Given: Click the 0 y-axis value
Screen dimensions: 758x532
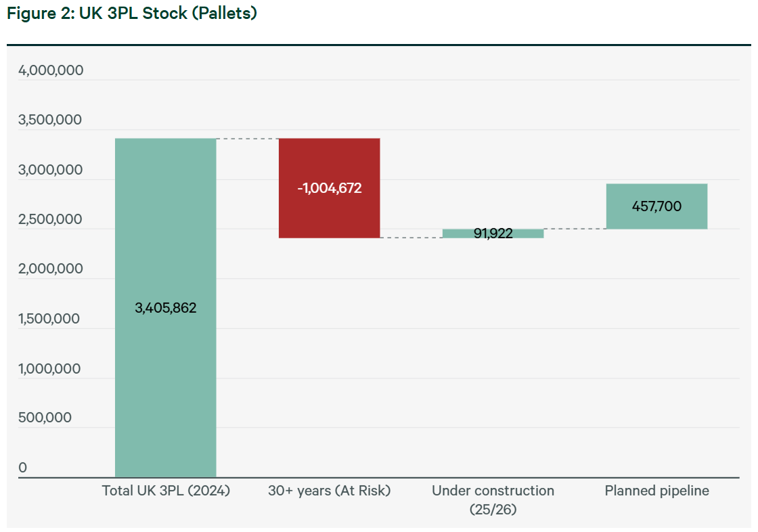Looking at the screenshot, I should pos(23,468).
